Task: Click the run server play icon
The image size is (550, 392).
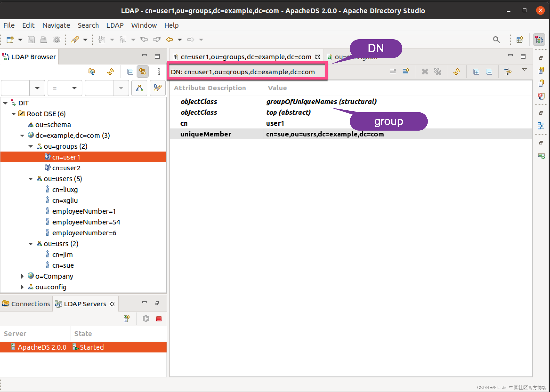Action: pos(146,319)
